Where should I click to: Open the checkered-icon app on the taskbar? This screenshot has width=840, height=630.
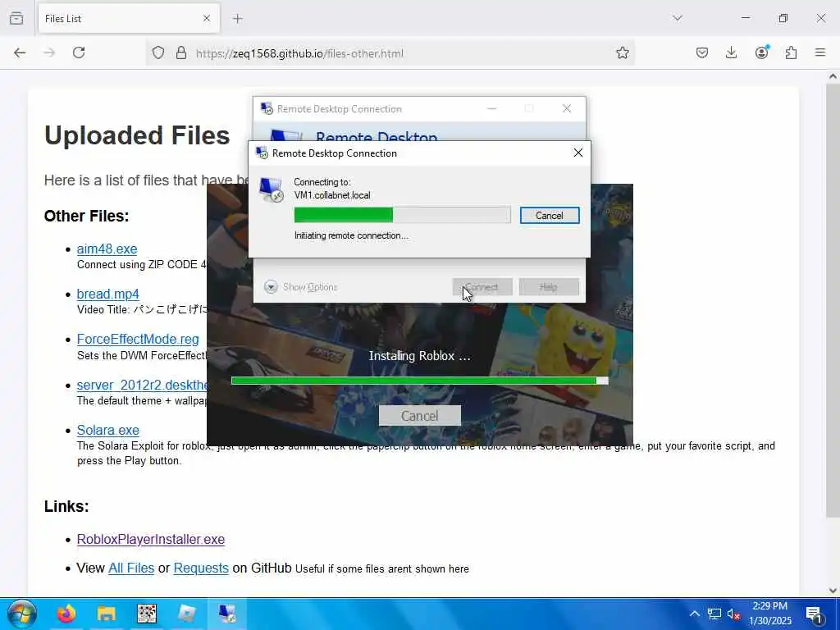point(146,614)
